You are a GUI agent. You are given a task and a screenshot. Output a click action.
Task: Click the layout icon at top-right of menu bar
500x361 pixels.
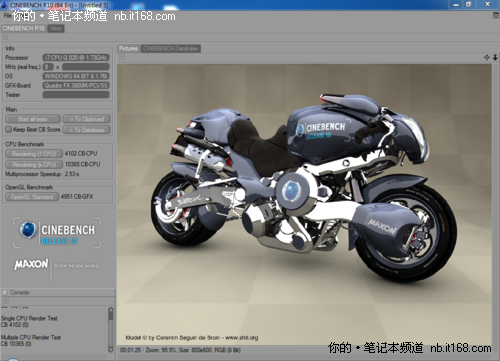(496, 15)
